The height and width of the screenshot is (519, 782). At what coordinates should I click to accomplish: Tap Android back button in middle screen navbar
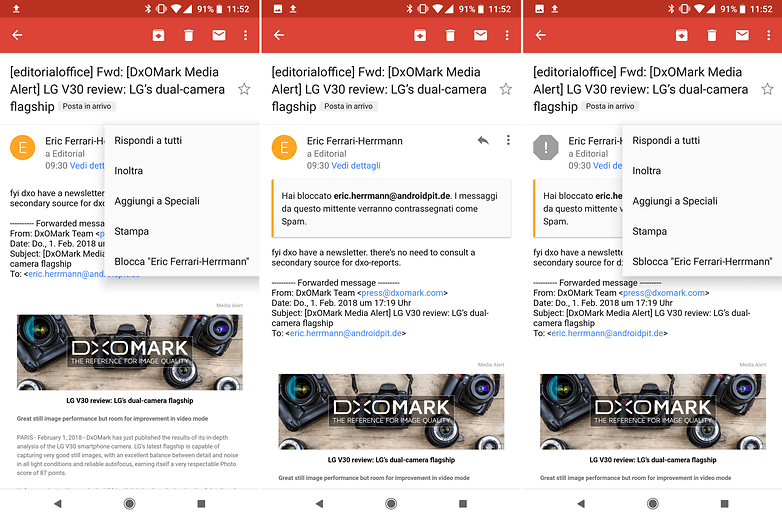(x=320, y=504)
